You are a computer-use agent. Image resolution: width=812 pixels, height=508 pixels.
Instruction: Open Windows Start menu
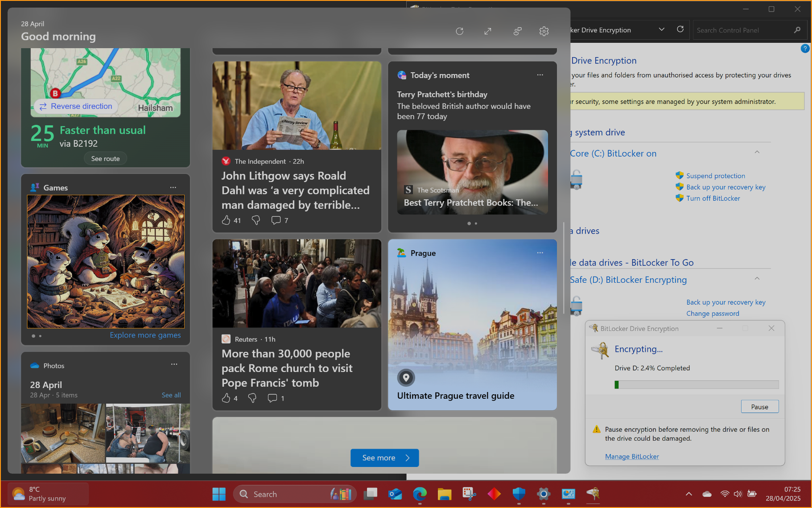[219, 494]
